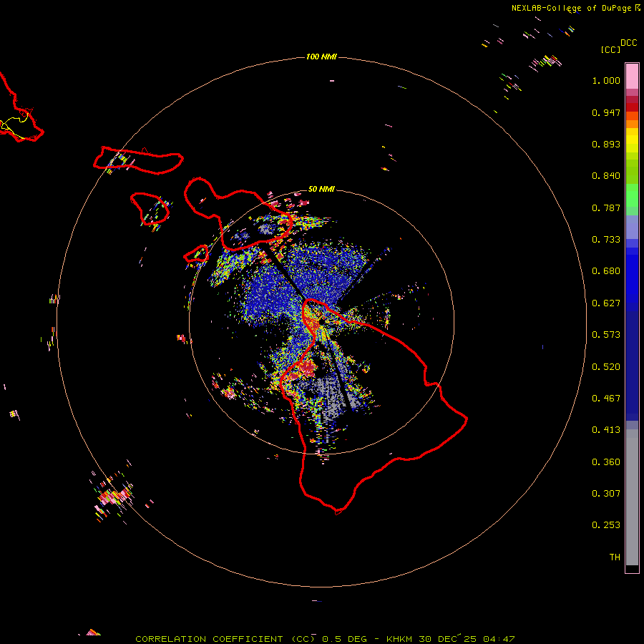The width and height of the screenshot is (644, 644).
Task: Click the 1.000 legend value
Action: click(x=606, y=80)
